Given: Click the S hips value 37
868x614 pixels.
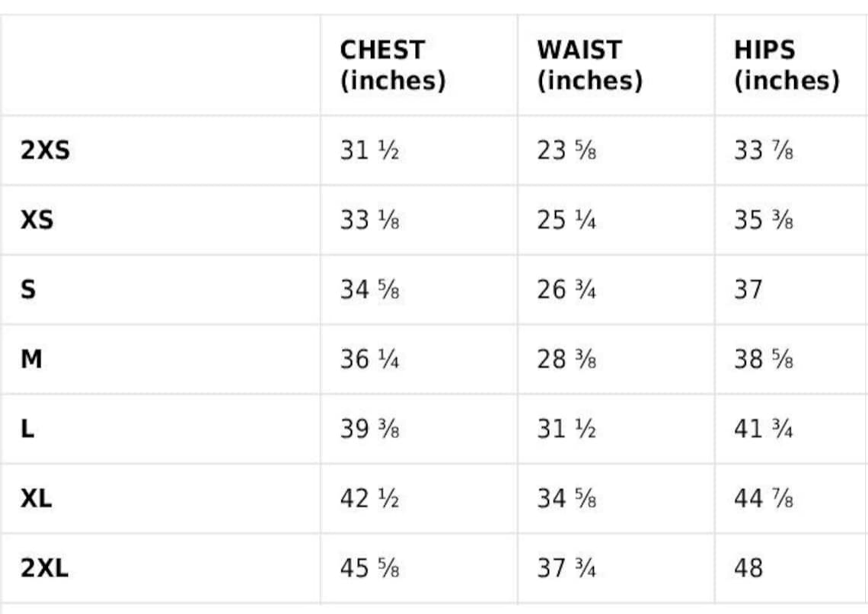Looking at the screenshot, I should click(748, 289).
